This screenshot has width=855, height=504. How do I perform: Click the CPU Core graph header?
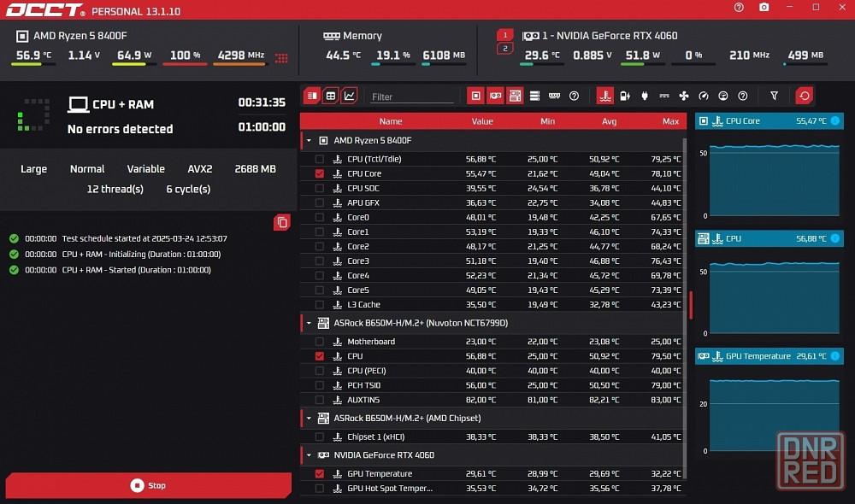(769, 121)
